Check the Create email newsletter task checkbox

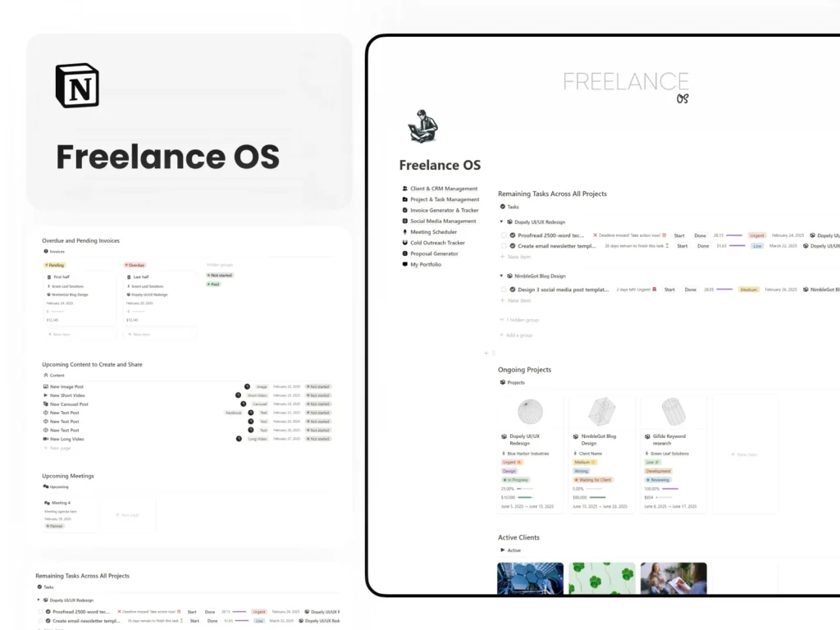pyautogui.click(x=504, y=246)
